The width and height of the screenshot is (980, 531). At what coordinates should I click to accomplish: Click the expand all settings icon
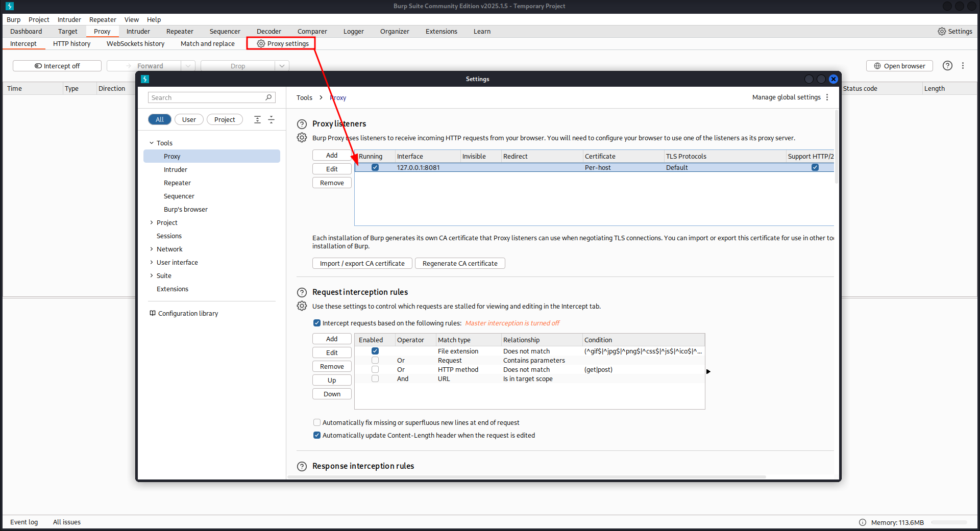click(x=258, y=119)
